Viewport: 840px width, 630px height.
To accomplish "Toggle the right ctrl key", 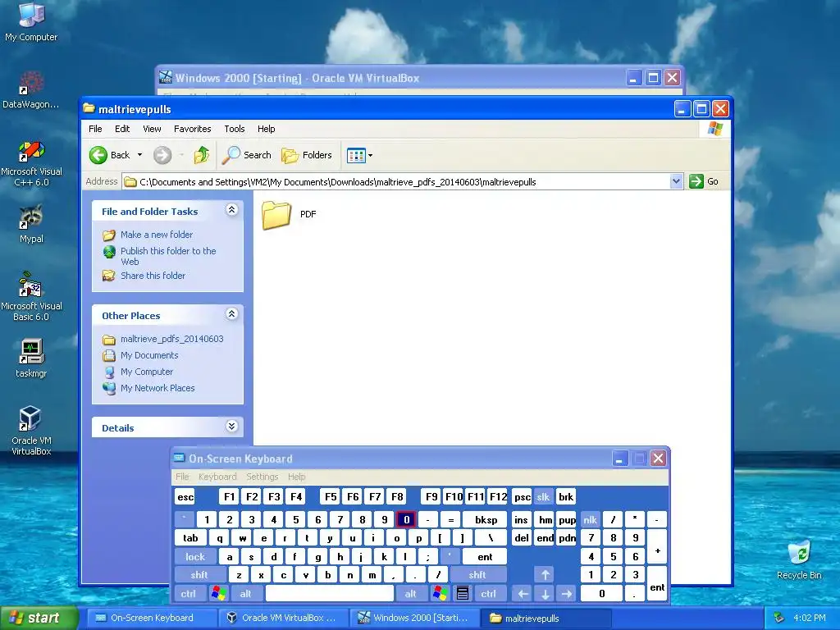I will (x=488, y=594).
